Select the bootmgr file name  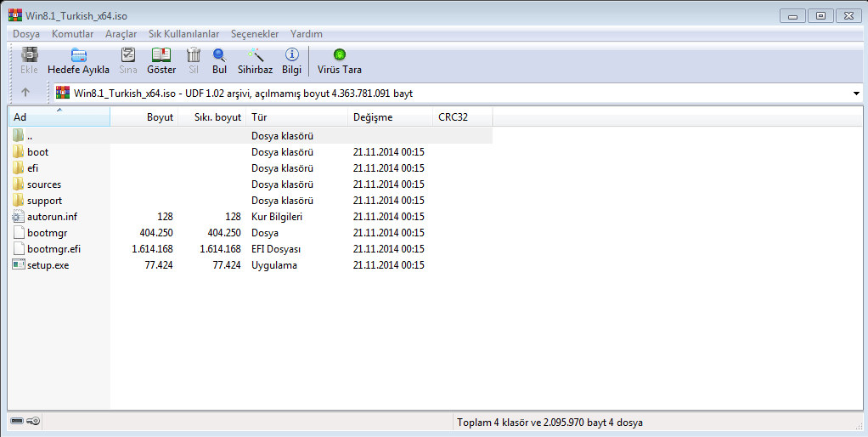point(47,233)
